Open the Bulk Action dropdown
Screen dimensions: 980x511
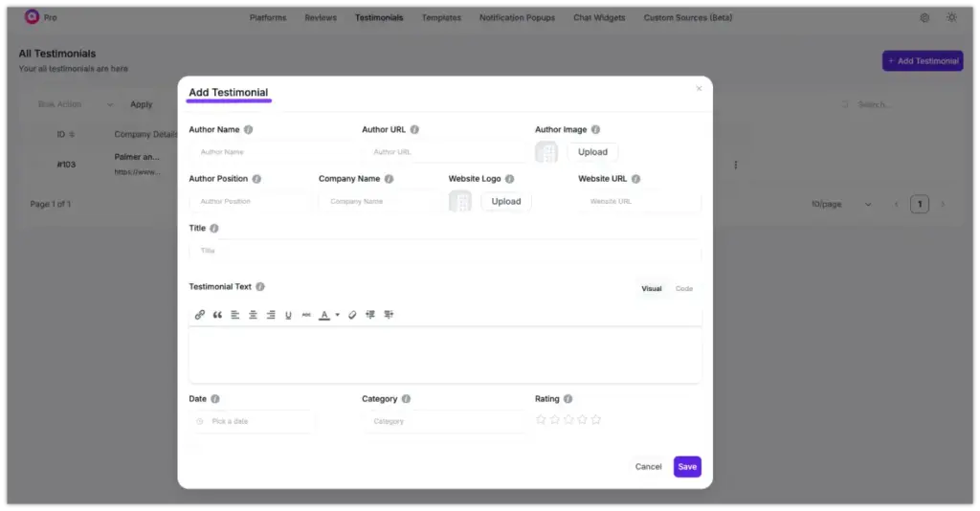75,104
